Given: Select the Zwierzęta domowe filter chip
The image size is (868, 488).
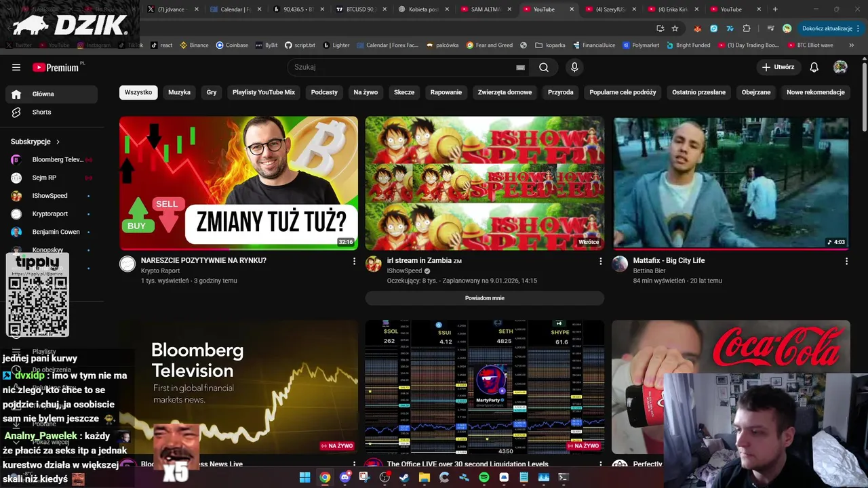Looking at the screenshot, I should click(x=505, y=92).
